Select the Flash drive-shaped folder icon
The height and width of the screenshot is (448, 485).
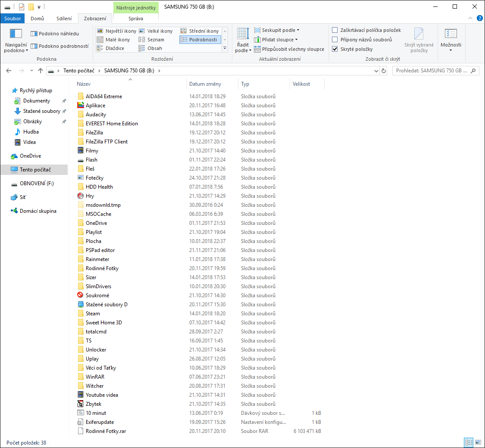[81, 160]
